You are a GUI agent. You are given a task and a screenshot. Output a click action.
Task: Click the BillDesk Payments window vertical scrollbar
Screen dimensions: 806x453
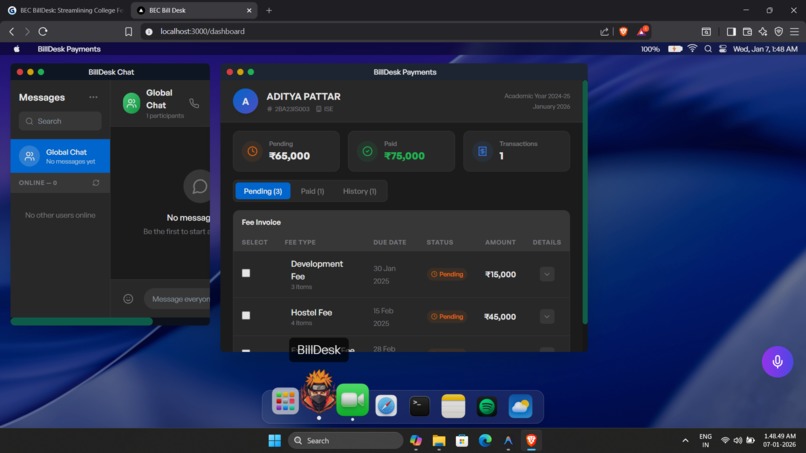point(584,202)
